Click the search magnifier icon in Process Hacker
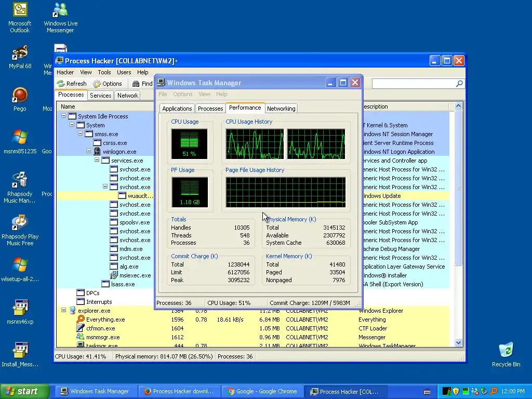 [459, 84]
